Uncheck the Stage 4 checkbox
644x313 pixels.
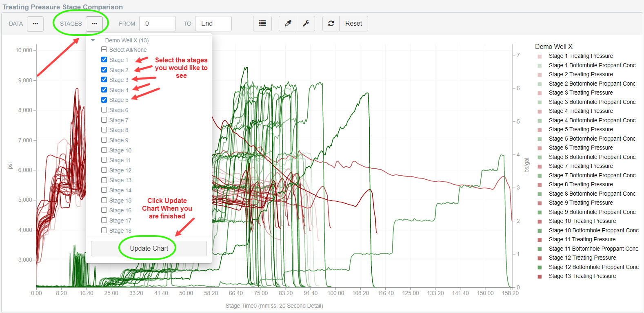coord(104,90)
